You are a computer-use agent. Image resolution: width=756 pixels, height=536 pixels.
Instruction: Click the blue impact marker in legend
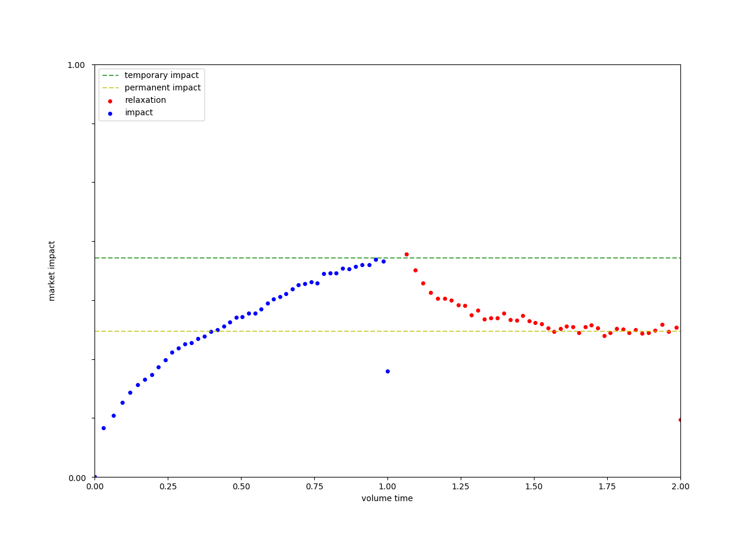tap(110, 113)
